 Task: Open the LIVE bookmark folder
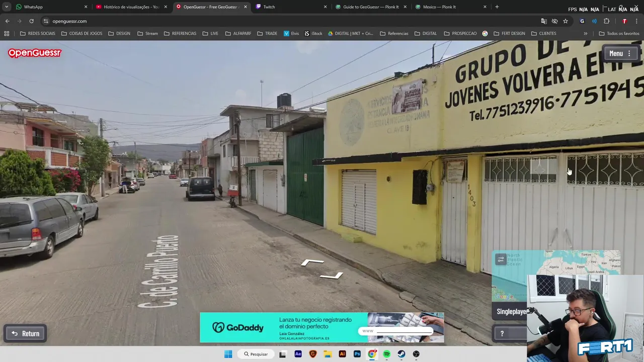(210, 33)
